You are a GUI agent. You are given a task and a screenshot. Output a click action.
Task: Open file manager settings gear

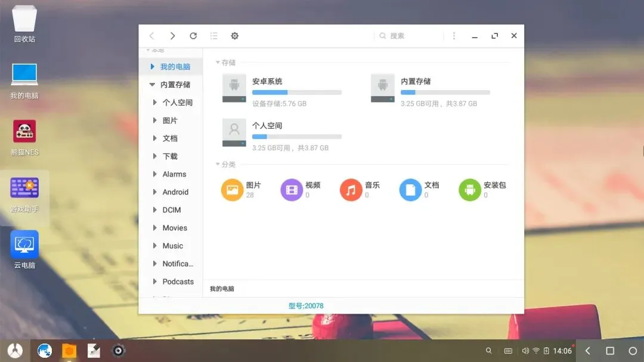(234, 36)
